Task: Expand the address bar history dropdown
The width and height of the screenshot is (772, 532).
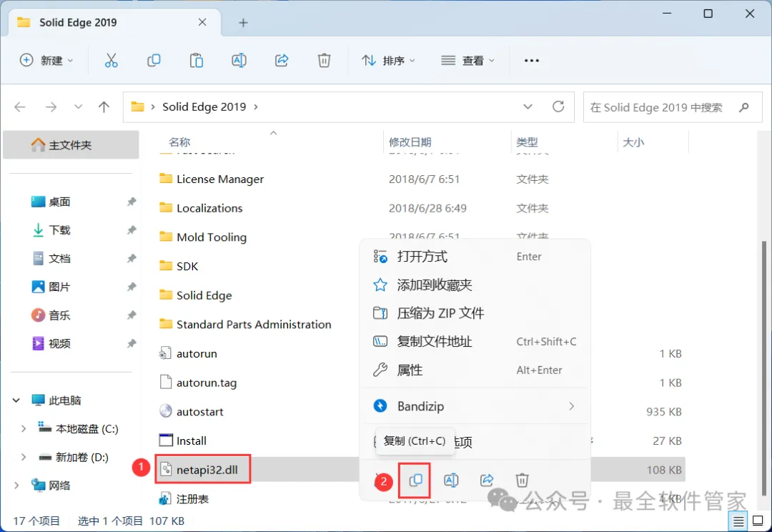Action: [528, 107]
